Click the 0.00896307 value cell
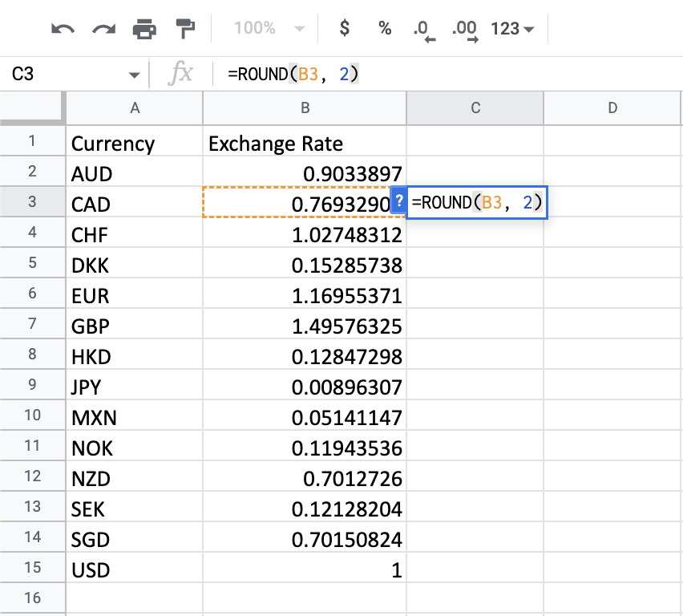The image size is (683, 616). click(x=305, y=385)
